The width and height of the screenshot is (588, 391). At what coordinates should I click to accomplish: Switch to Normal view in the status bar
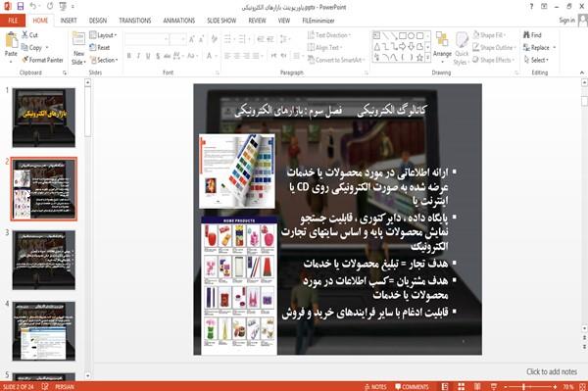pos(445,386)
